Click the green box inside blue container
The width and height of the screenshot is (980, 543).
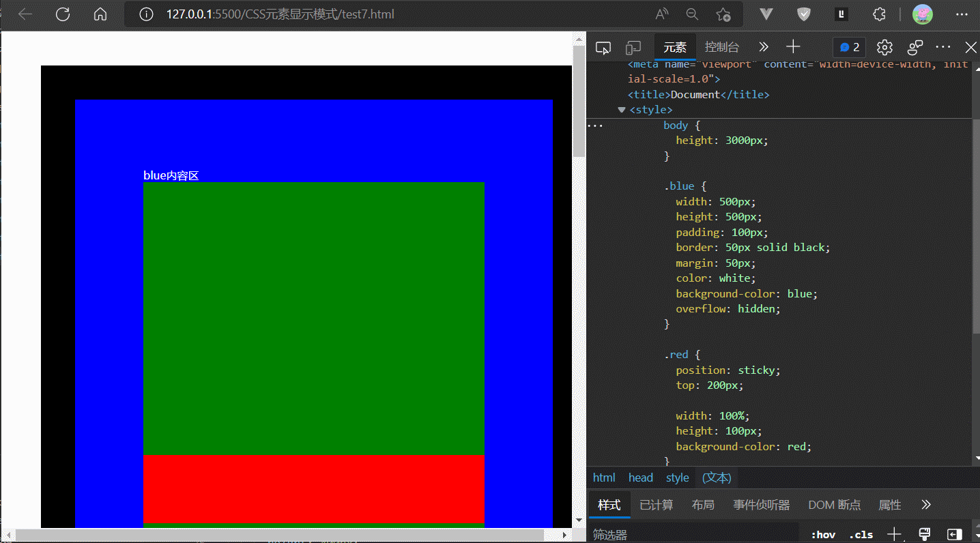(x=314, y=319)
